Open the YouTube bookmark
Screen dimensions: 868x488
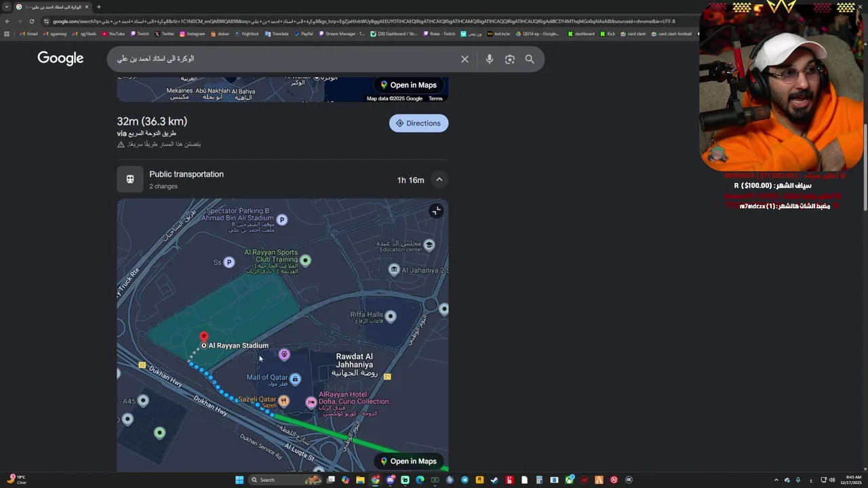coord(113,34)
